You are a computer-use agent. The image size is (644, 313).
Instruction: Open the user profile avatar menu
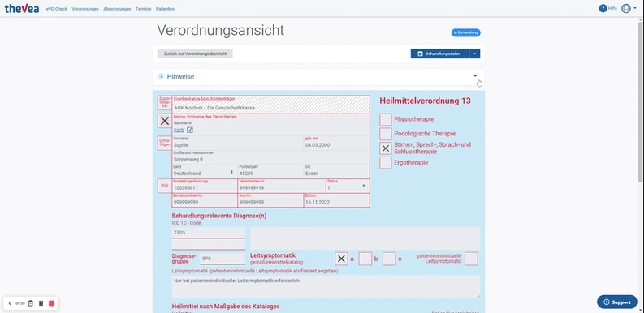(625, 9)
